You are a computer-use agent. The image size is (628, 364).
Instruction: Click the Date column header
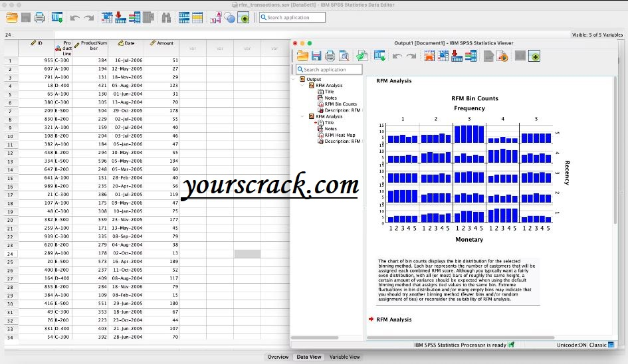pyautogui.click(x=126, y=48)
